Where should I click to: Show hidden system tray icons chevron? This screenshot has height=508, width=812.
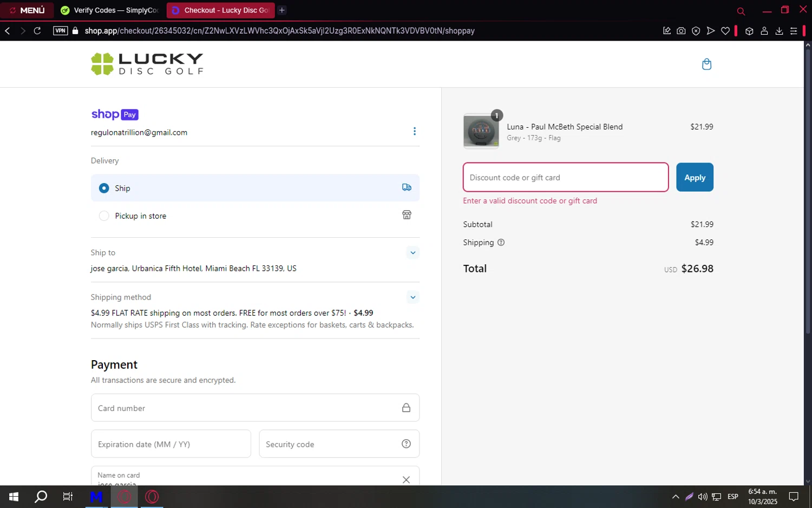coord(676,497)
